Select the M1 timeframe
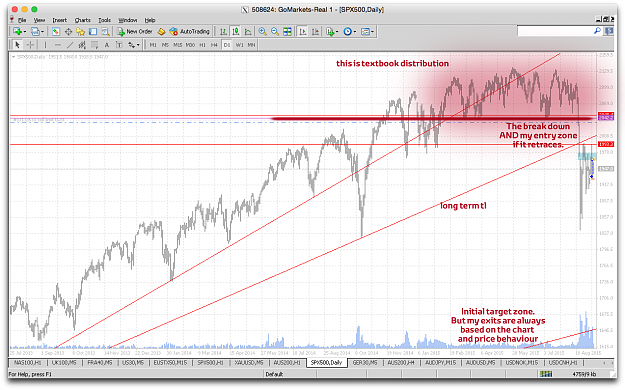Viewport: 625px width, 390px height. click(x=153, y=45)
